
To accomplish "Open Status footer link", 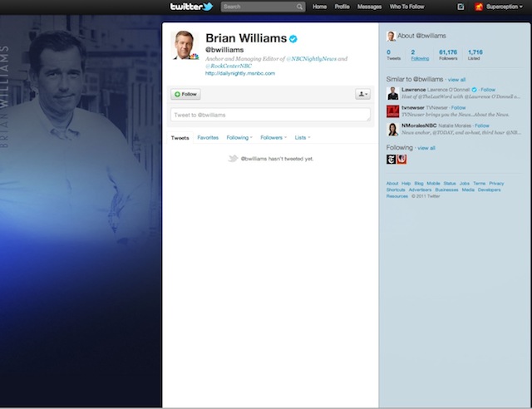I will point(450,183).
